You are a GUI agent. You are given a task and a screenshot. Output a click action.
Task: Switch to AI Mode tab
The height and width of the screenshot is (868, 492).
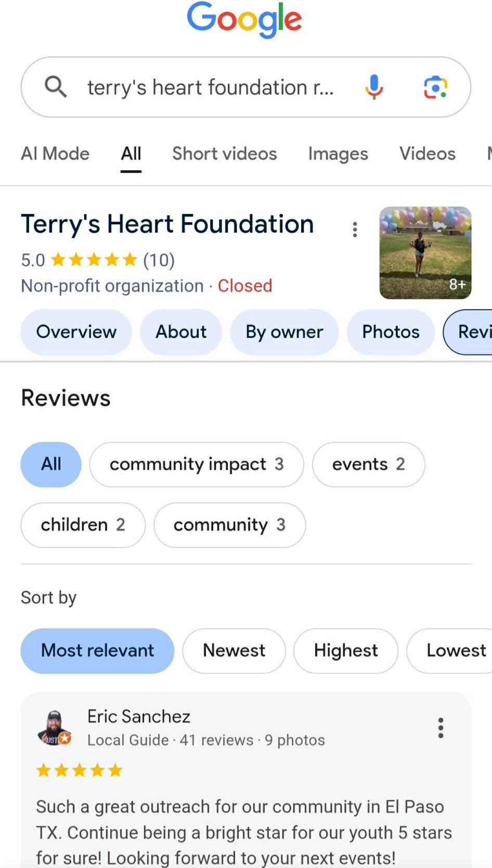[55, 154]
